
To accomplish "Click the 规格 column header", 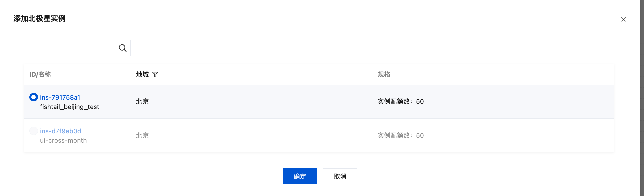I will point(384,74).
